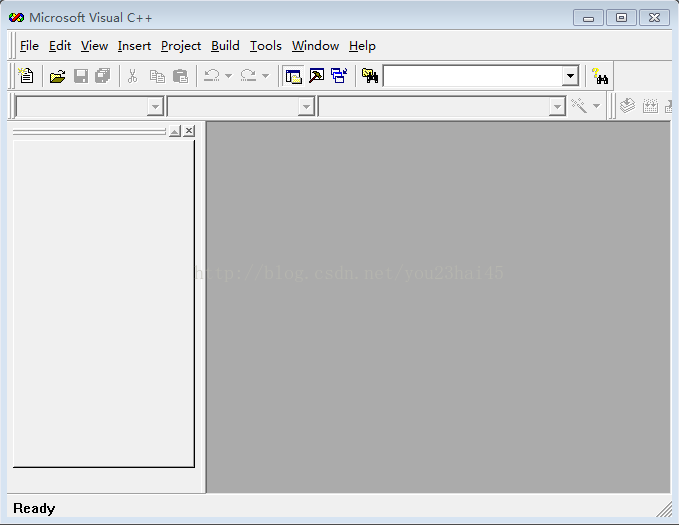Image resolution: width=679 pixels, height=525 pixels.
Task: Open the File menu
Action: click(x=29, y=46)
